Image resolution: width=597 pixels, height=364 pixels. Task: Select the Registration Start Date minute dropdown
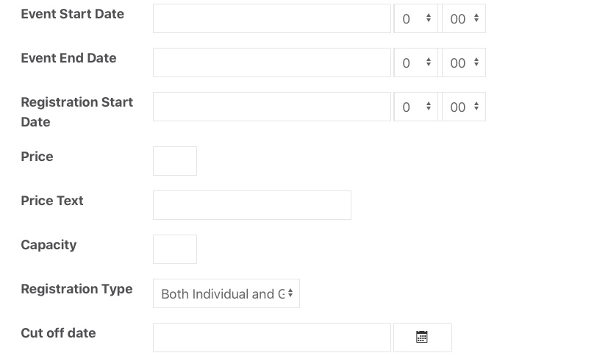(463, 107)
